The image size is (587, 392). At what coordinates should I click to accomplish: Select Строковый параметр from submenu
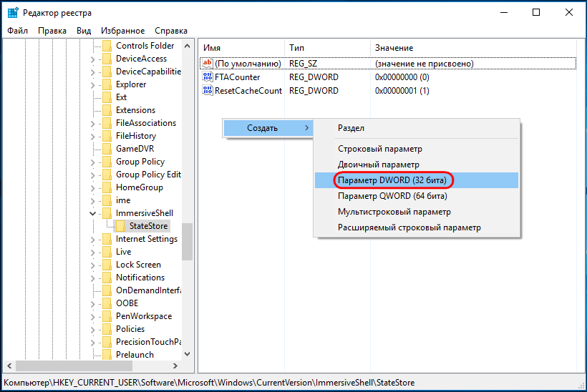[380, 149]
